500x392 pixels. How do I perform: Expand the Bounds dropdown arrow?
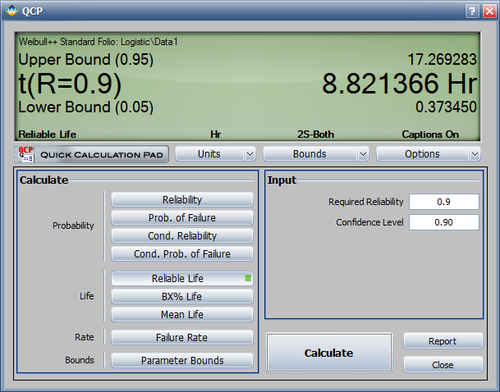[363, 154]
